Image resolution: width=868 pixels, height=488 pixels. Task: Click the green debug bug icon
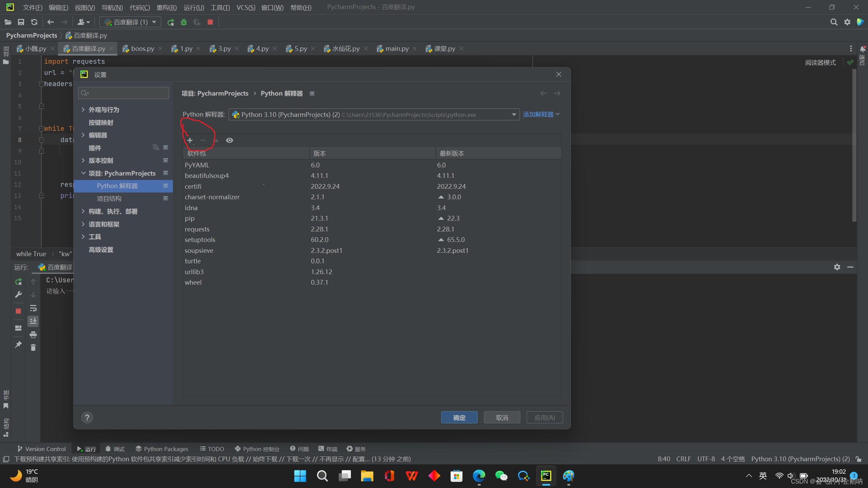point(184,22)
